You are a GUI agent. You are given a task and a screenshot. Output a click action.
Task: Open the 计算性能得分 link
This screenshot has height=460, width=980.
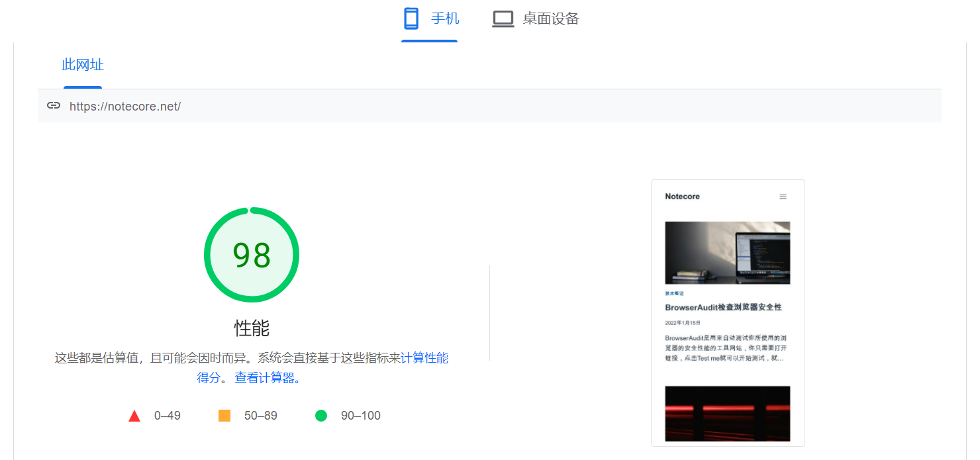[424, 358]
